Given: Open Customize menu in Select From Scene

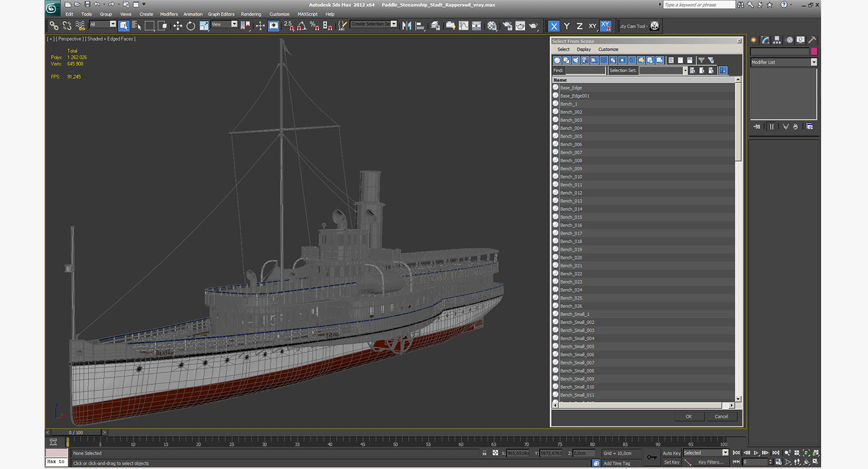Looking at the screenshot, I should coord(608,49).
